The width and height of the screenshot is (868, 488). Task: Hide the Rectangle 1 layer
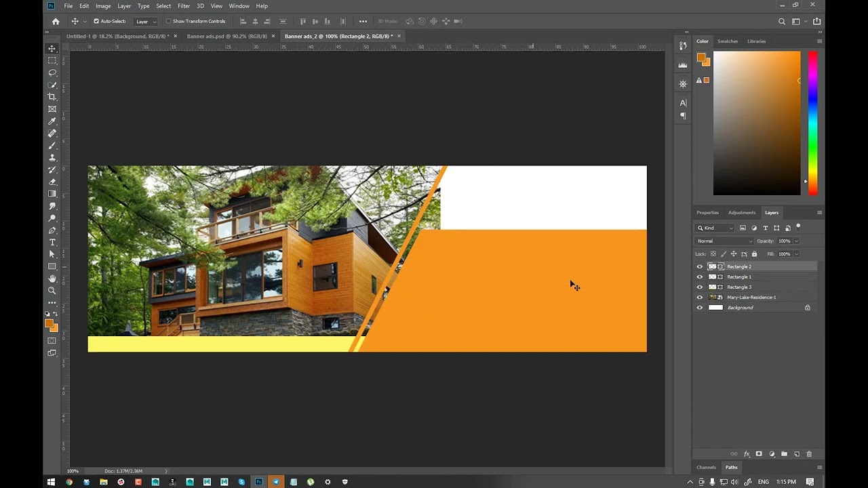700,277
